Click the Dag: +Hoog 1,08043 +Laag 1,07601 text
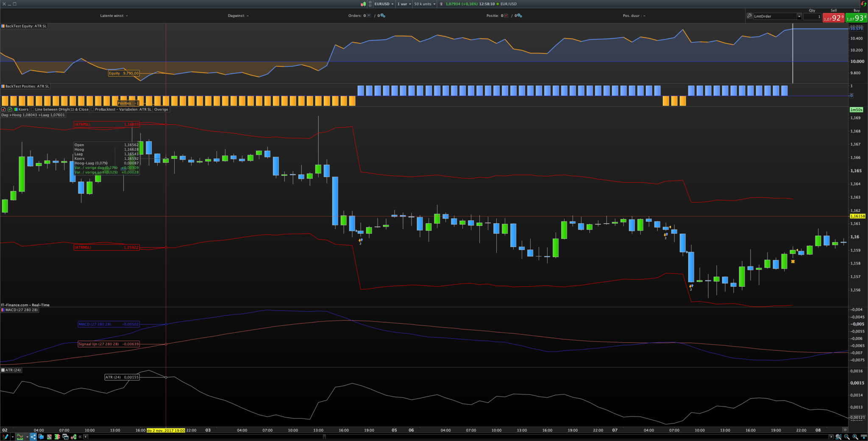The image size is (868, 441). 33,115
